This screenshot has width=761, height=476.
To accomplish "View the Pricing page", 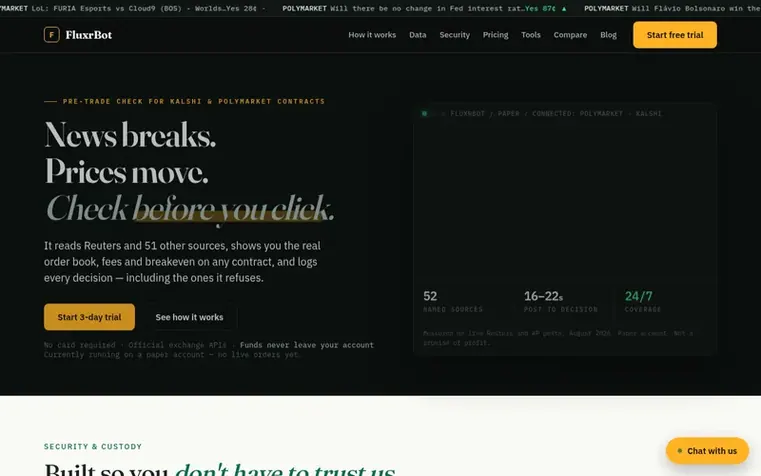I will point(495,35).
